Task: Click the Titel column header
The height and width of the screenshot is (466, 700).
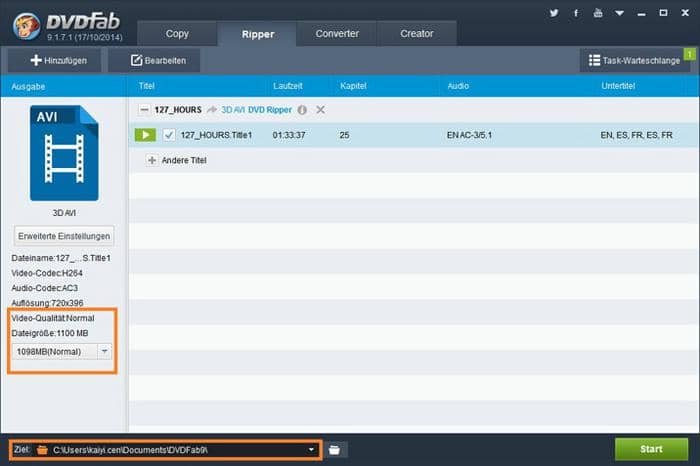Action: point(146,86)
